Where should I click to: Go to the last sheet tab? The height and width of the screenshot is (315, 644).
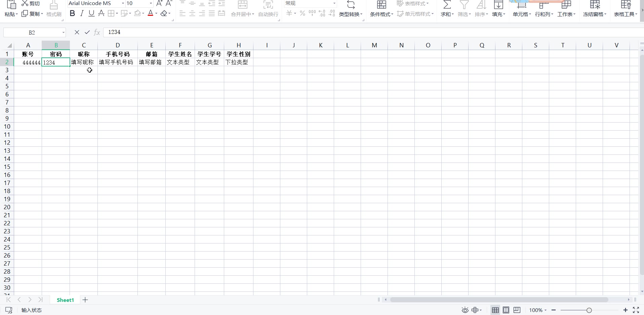tap(41, 300)
